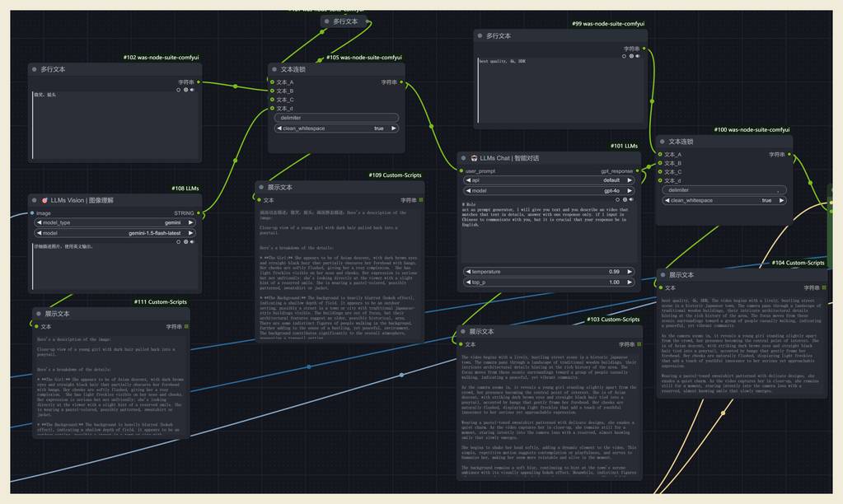Screen dimensions: 843x504
Task: Toggle clean_whitespace in node #105
Action: (x=336, y=128)
